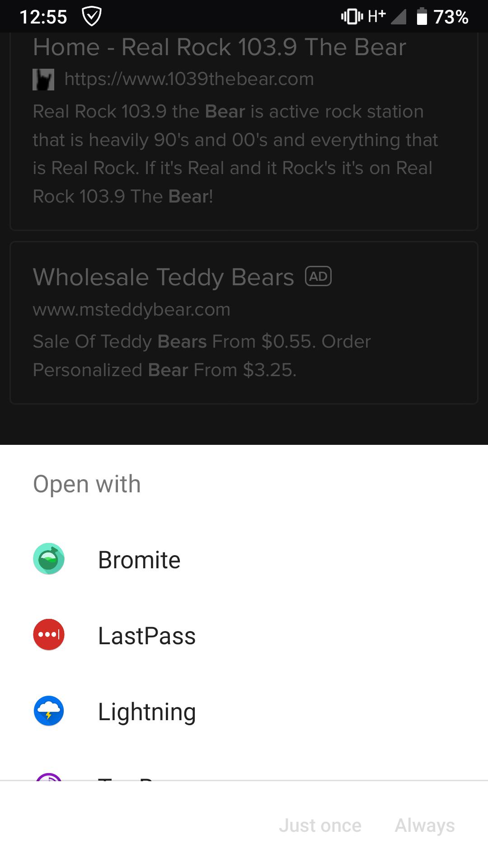Tap the mobile signal strength icon
Screen dimensions: 488x868
pyautogui.click(x=398, y=17)
